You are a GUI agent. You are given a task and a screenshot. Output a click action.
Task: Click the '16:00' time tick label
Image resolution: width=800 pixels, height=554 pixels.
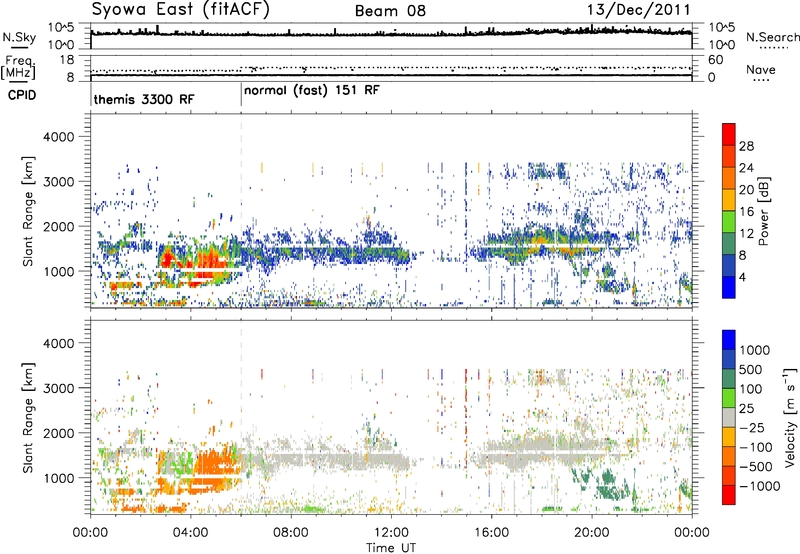click(x=491, y=533)
